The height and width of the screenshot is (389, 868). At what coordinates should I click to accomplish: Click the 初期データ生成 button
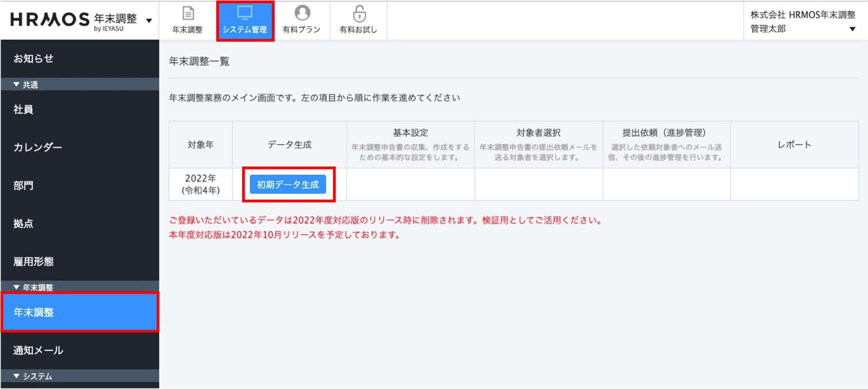(x=288, y=184)
